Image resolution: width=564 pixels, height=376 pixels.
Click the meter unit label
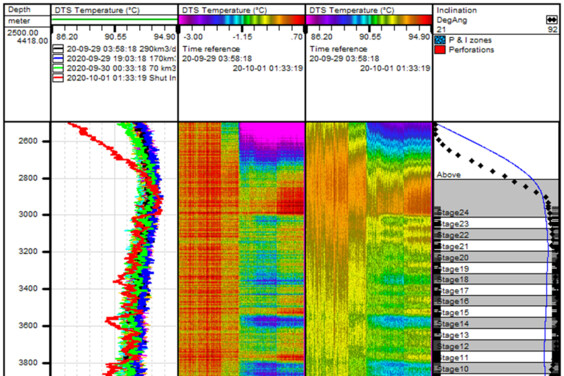coord(19,21)
